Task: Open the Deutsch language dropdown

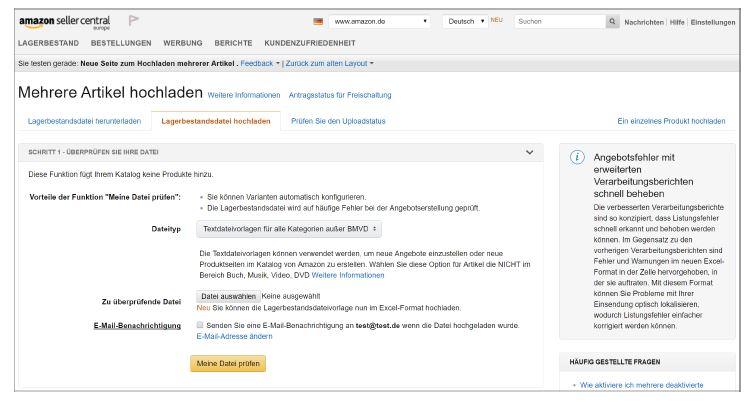Action: pos(465,21)
